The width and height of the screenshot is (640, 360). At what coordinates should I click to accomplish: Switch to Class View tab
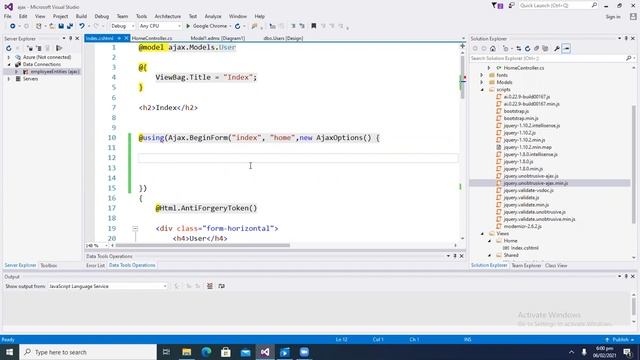coord(556,266)
